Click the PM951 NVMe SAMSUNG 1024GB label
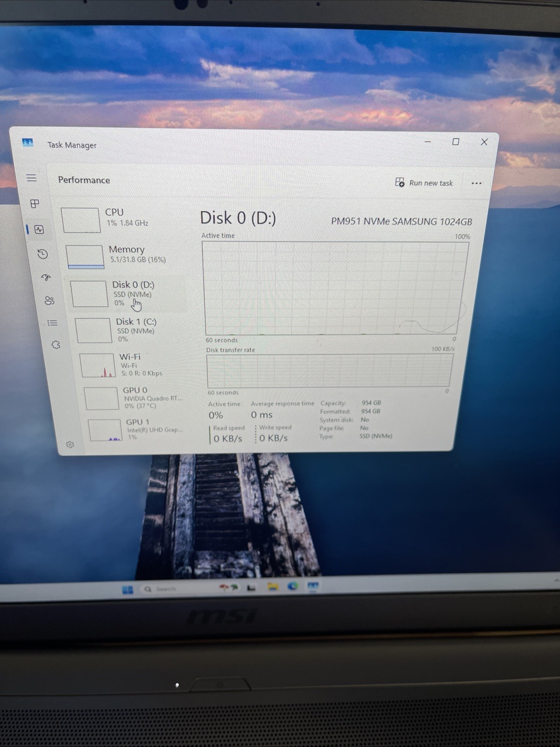The width and height of the screenshot is (560, 747). pos(402,221)
